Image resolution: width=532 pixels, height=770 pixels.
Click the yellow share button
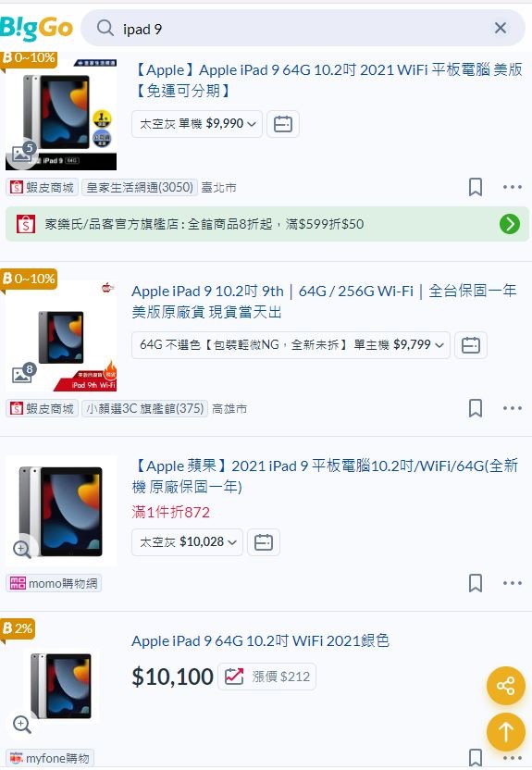(x=505, y=686)
